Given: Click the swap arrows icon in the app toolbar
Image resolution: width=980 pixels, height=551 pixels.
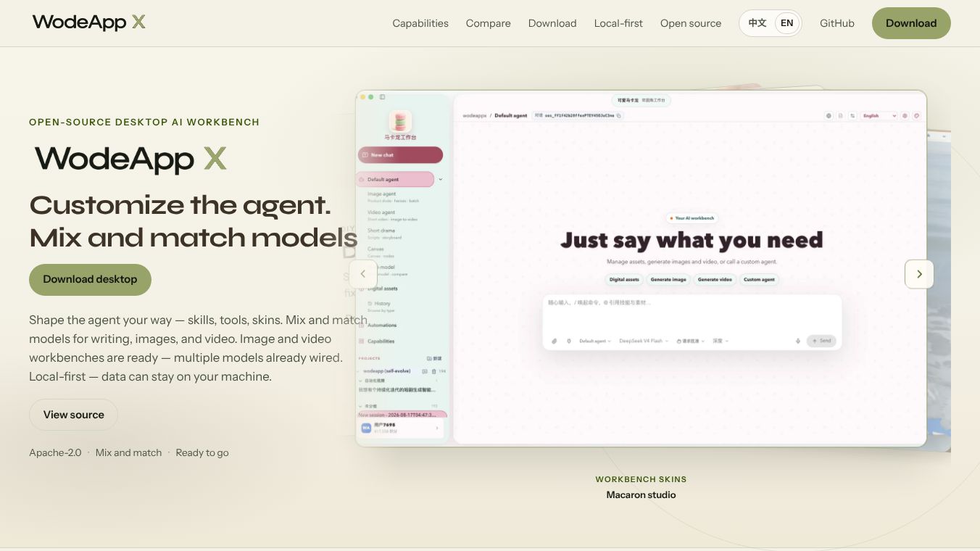Looking at the screenshot, I should point(852,115).
